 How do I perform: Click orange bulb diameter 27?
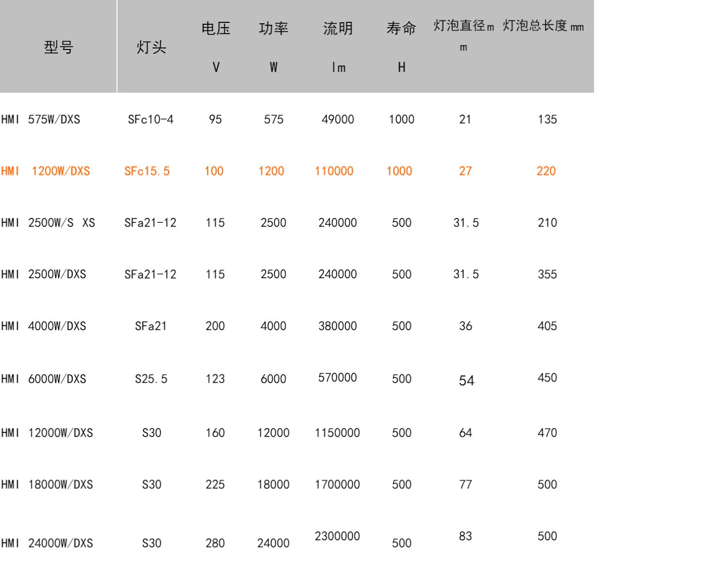[465, 171]
